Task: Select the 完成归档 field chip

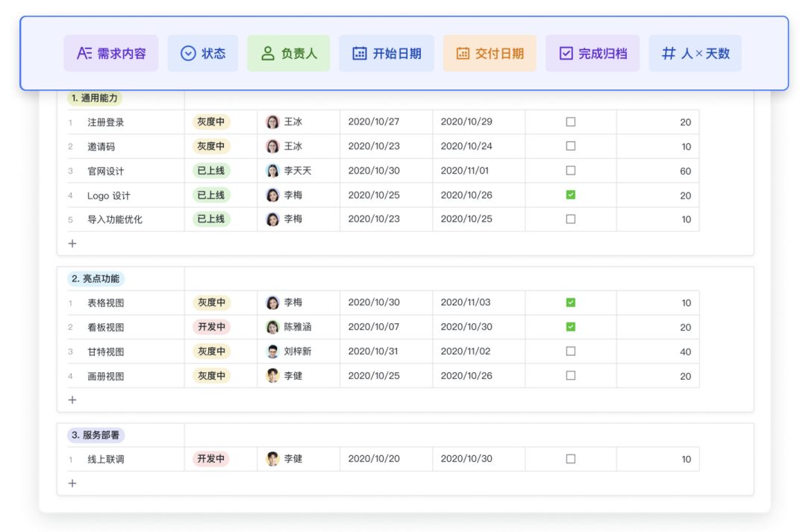Action: [x=593, y=54]
